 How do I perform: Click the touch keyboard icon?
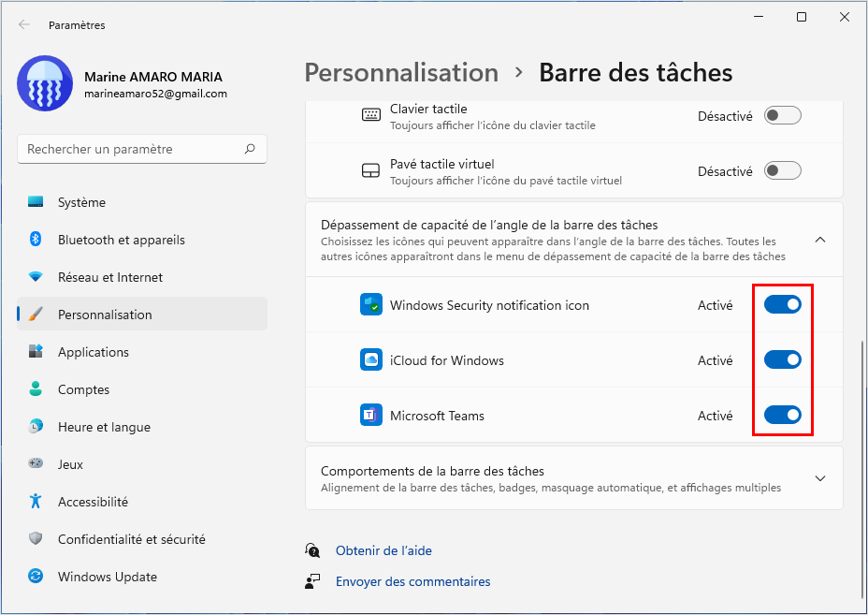(371, 115)
